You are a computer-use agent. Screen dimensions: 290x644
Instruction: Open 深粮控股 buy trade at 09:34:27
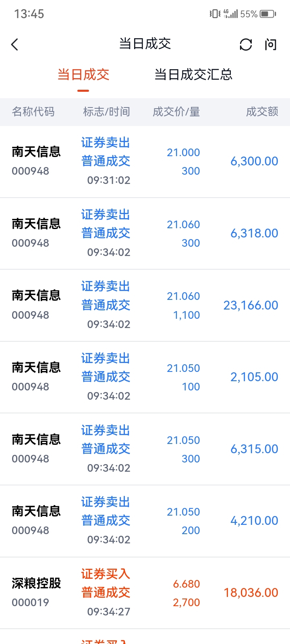[x=145, y=593]
